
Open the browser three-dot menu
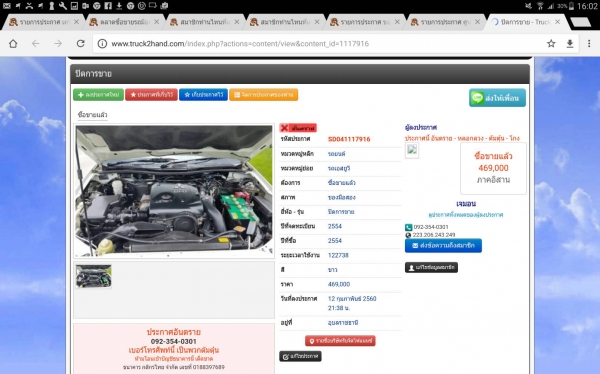tap(589, 44)
